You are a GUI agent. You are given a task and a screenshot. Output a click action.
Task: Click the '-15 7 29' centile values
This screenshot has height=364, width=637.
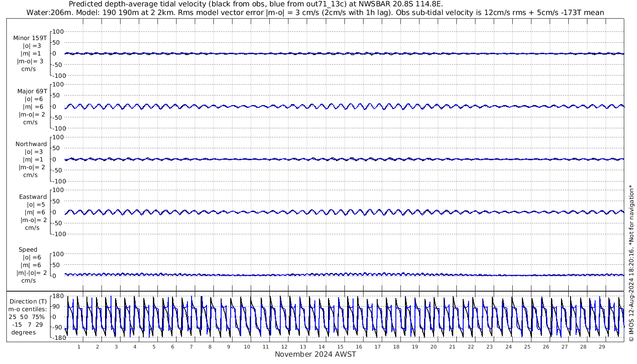click(x=28, y=325)
